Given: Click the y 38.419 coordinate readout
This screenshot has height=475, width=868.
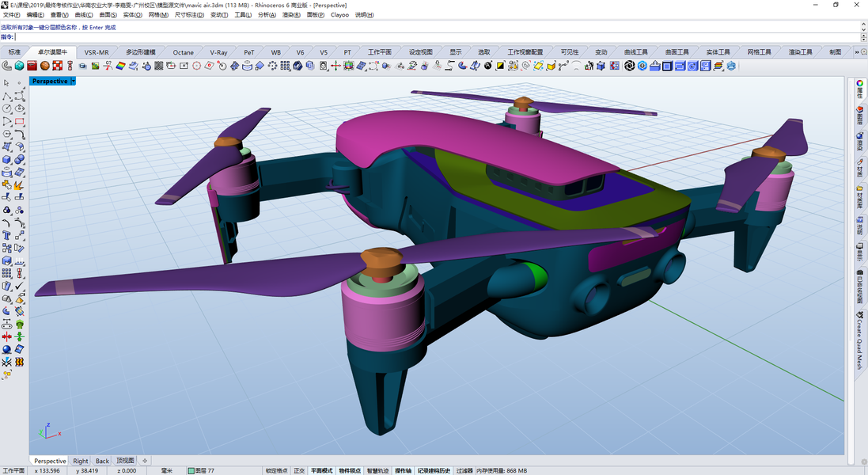Looking at the screenshot, I should coord(87,470).
